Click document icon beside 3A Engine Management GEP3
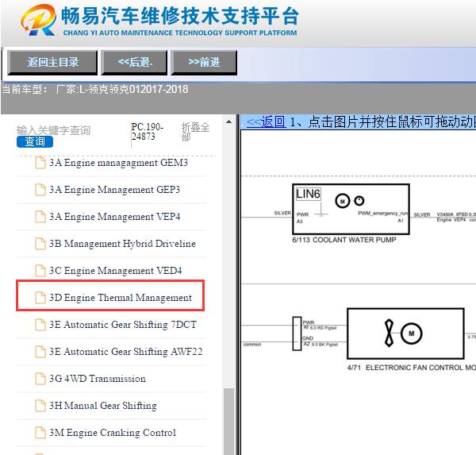Image resolution: width=476 pixels, height=455 pixels. coord(40,190)
